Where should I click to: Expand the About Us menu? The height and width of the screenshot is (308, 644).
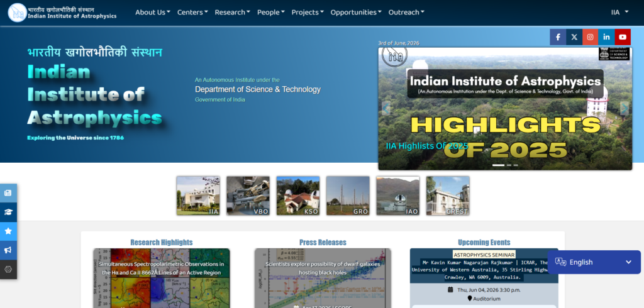point(153,13)
